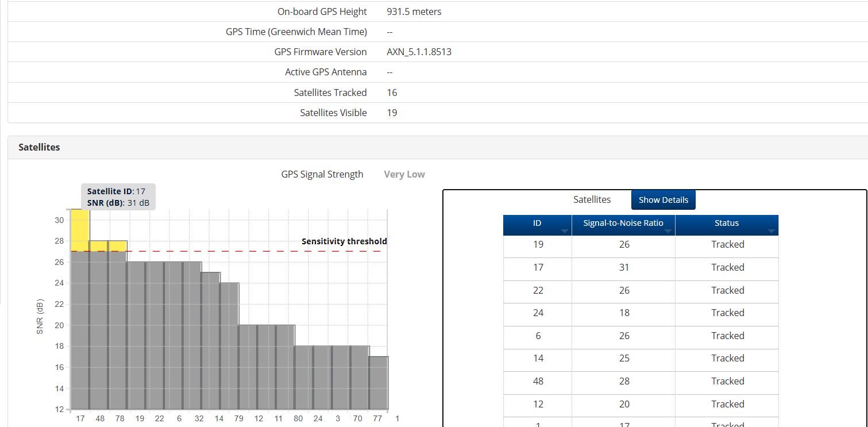This screenshot has width=868, height=427.
Task: Click the shortest 17 dB chart bar
Action: (x=379, y=382)
